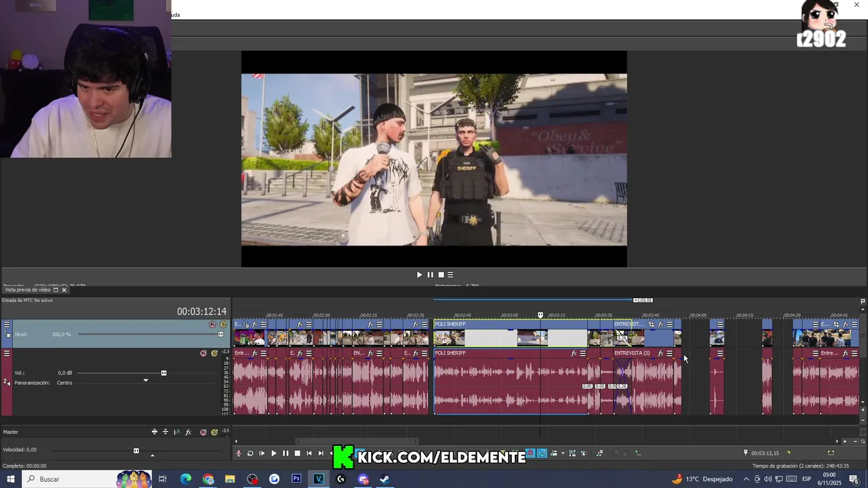Open ENTREVISTA (5) audio clip menu
868x488 pixels.
pyautogui.click(x=669, y=353)
